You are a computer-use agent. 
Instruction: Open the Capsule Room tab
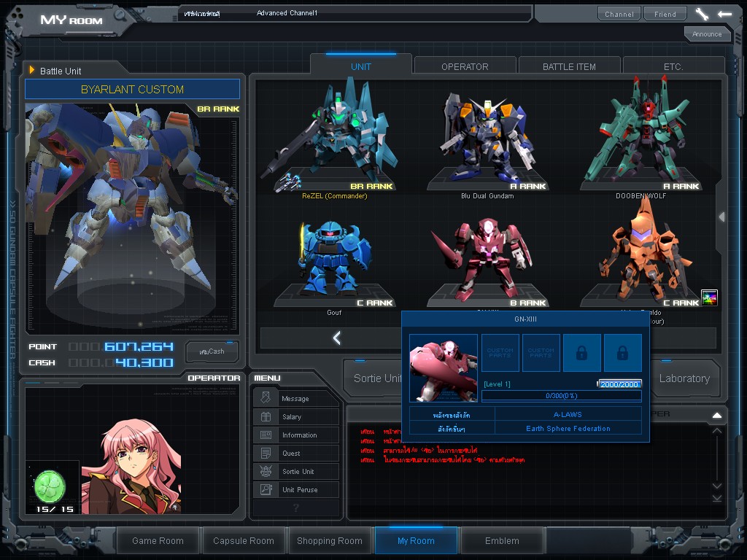click(x=244, y=541)
